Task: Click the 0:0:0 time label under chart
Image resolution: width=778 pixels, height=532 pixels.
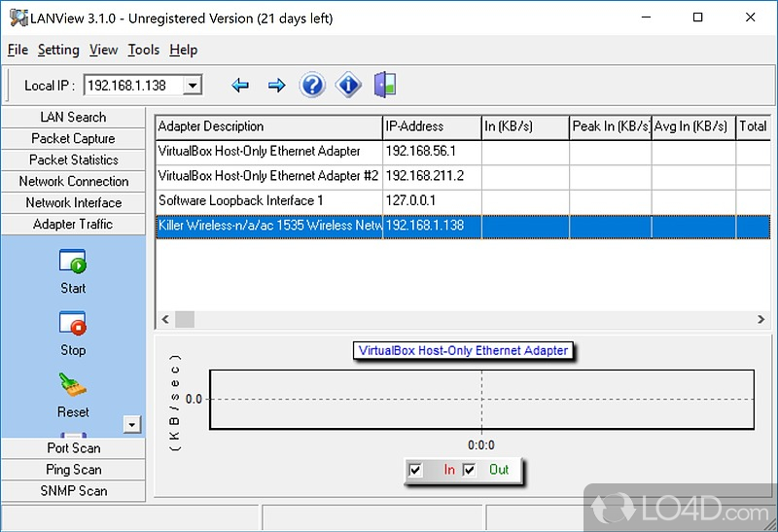Action: (x=480, y=445)
